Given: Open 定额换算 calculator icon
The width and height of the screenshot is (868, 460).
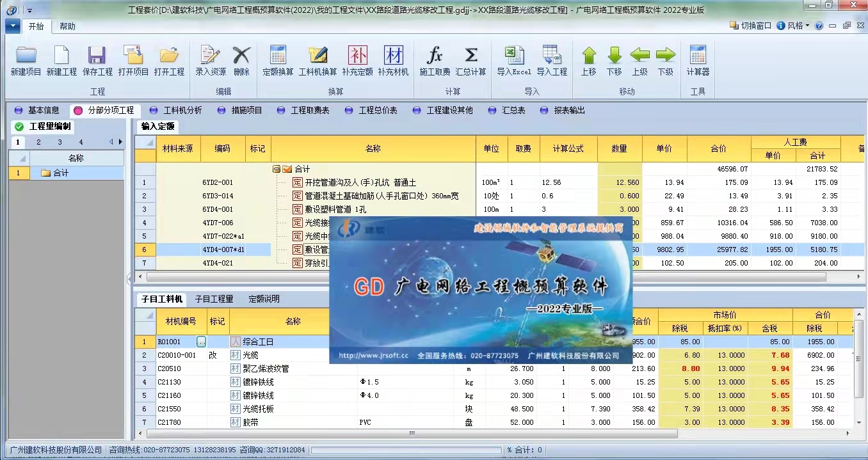Looking at the screenshot, I should pyautogui.click(x=278, y=55).
